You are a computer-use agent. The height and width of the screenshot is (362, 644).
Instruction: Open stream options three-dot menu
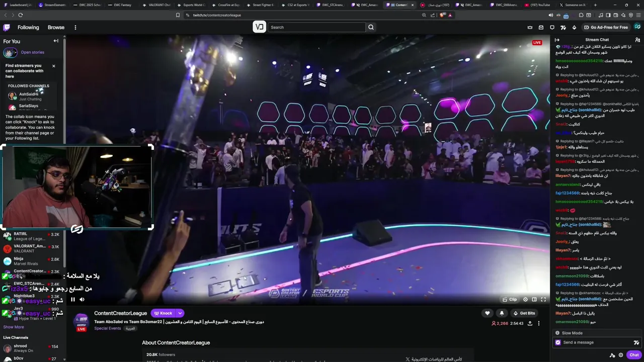coord(539,323)
